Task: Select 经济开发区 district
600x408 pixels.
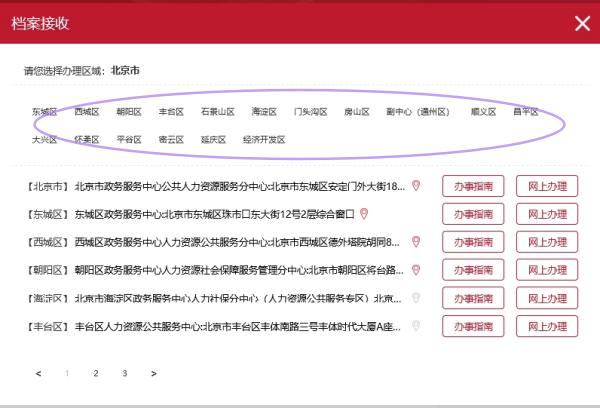Action: click(x=264, y=140)
